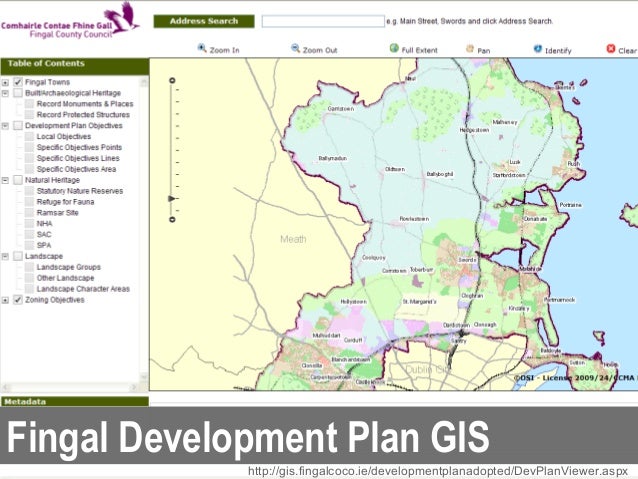Click the Zoom Out label
The width and height of the screenshot is (638, 479).
(x=320, y=50)
